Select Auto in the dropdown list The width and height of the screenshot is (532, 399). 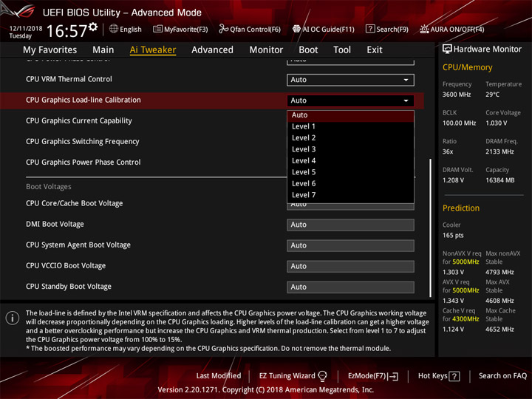(350, 115)
